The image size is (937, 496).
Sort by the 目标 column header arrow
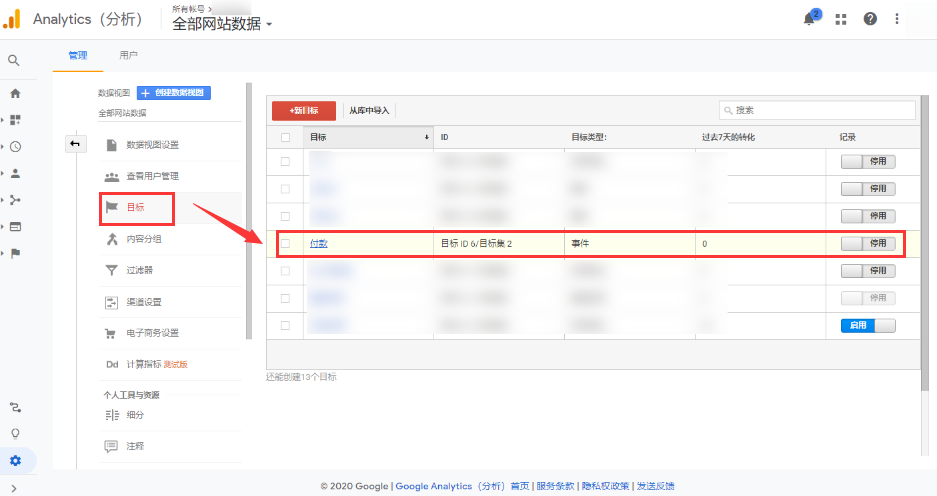click(427, 137)
